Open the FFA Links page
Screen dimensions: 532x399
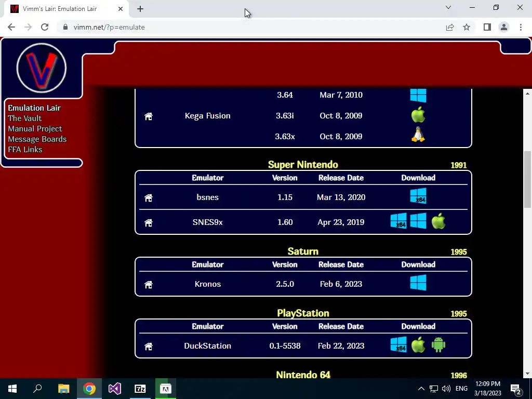point(25,150)
